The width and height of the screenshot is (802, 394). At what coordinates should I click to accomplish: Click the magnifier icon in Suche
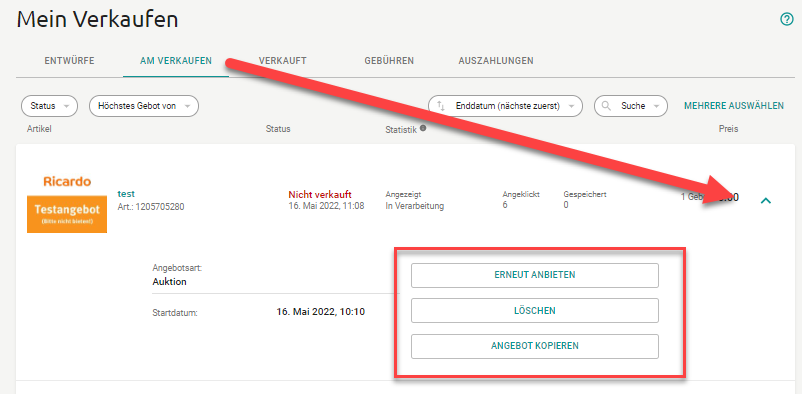click(607, 106)
